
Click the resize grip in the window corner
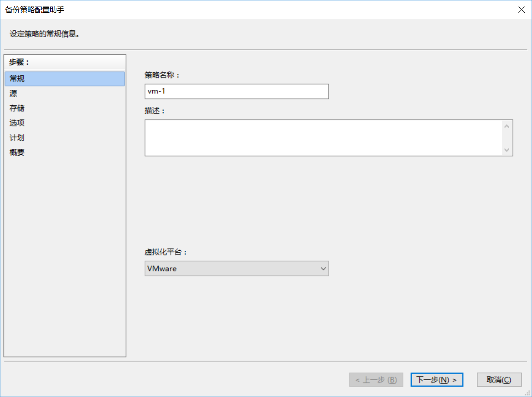pyautogui.click(x=527, y=393)
